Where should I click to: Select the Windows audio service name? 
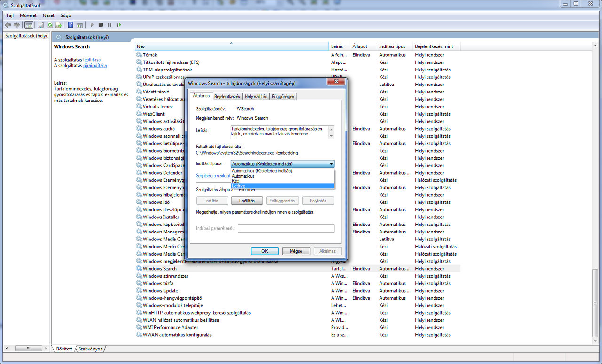[159, 129]
